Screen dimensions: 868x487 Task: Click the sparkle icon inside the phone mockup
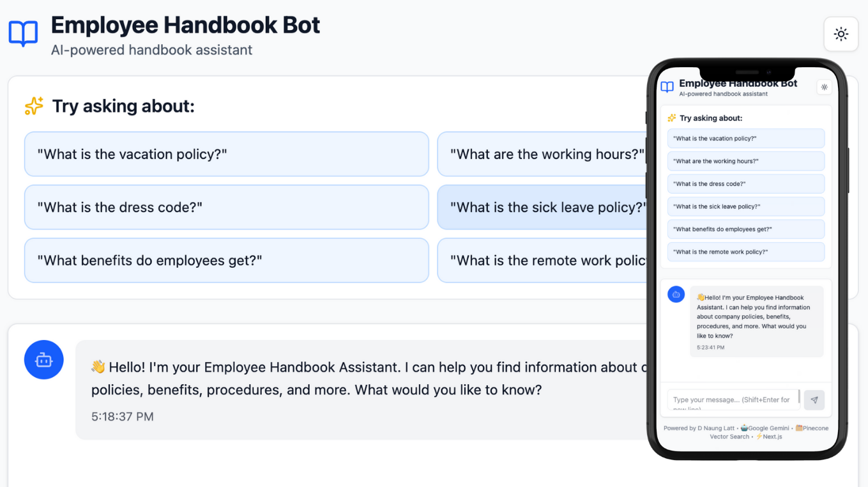click(671, 118)
